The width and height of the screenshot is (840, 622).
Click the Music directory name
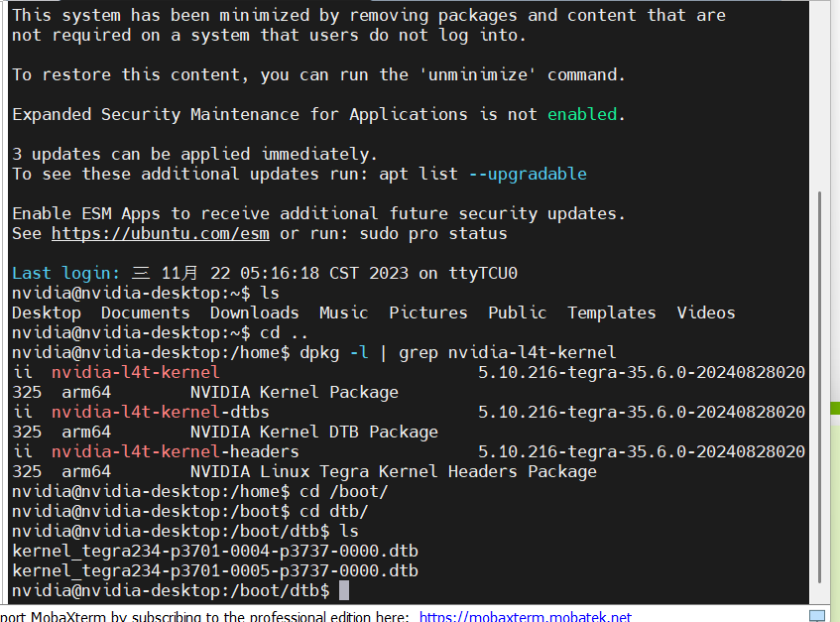[343, 313]
